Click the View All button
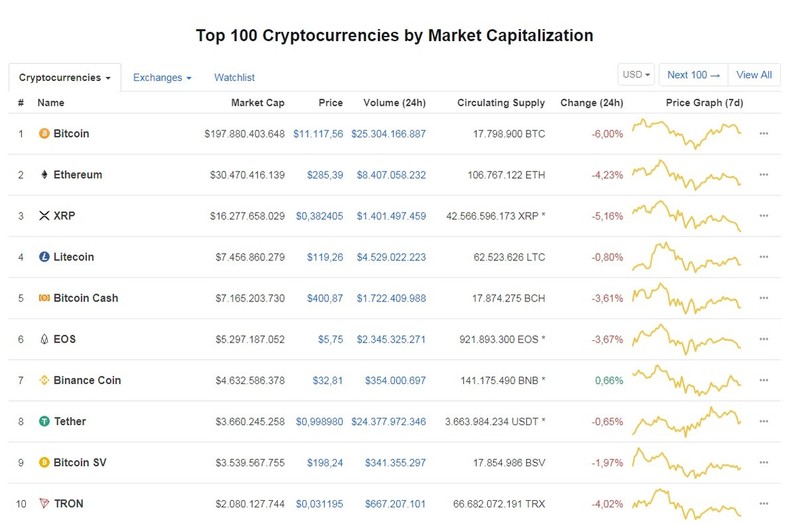 [754, 75]
